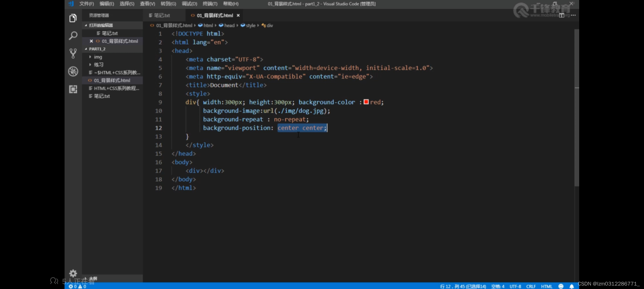Open the Manage gear icon
Screen dimensions: 644x289
pyautogui.click(x=73, y=273)
